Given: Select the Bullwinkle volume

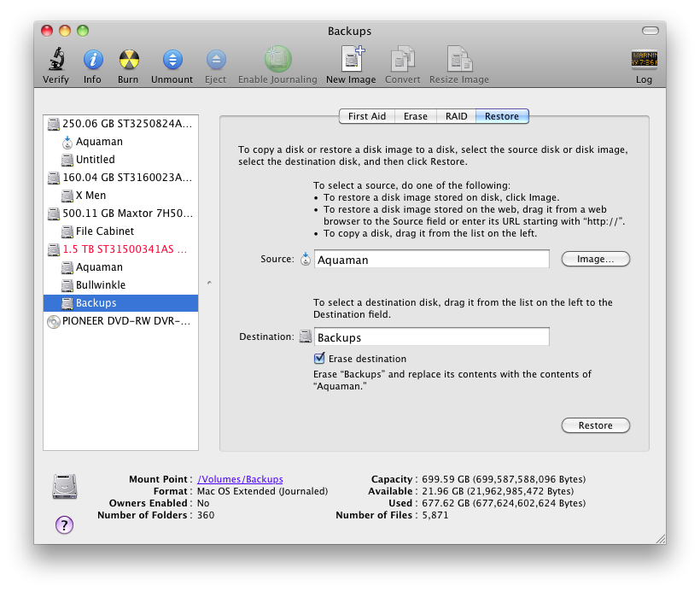Looking at the screenshot, I should click(x=120, y=284).
